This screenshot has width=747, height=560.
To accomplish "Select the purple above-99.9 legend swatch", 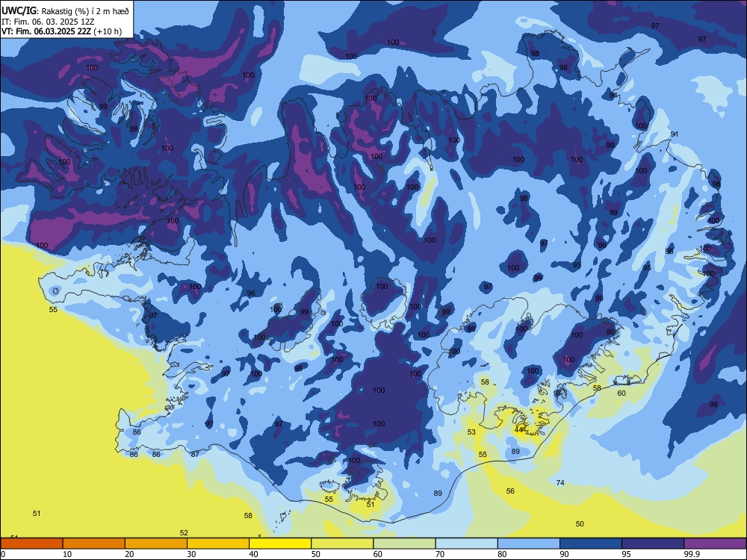I will pyautogui.click(x=715, y=544).
